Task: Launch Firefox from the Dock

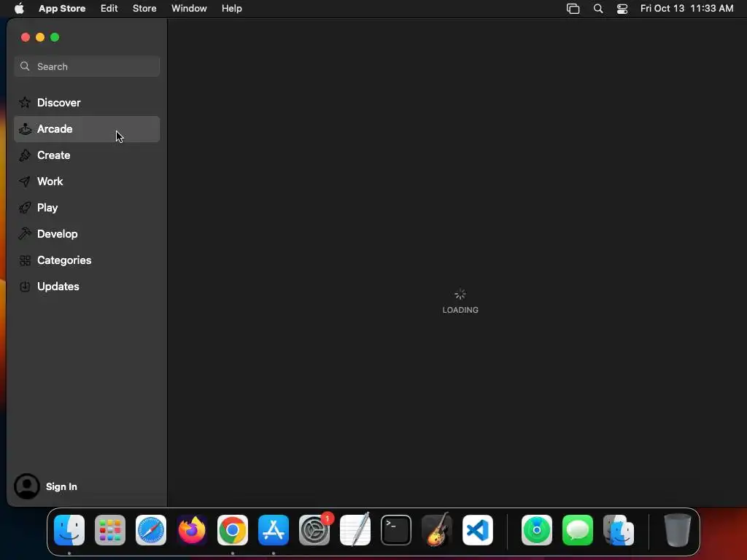Action: tap(192, 530)
